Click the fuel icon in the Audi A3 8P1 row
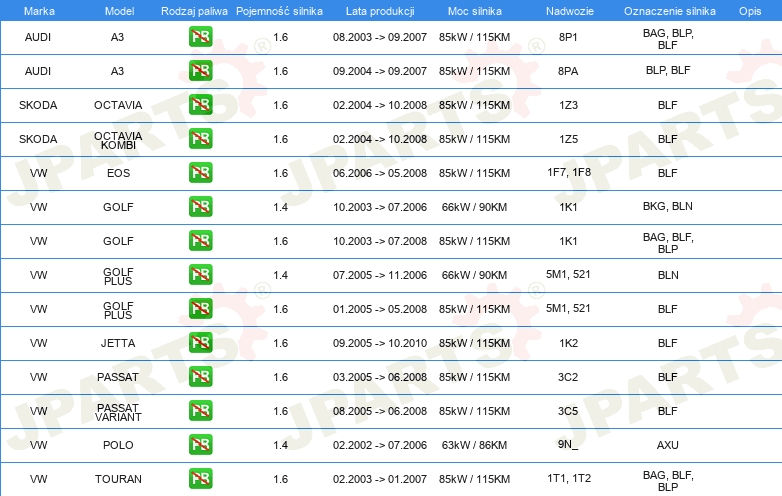The width and height of the screenshot is (782, 496). coord(200,37)
